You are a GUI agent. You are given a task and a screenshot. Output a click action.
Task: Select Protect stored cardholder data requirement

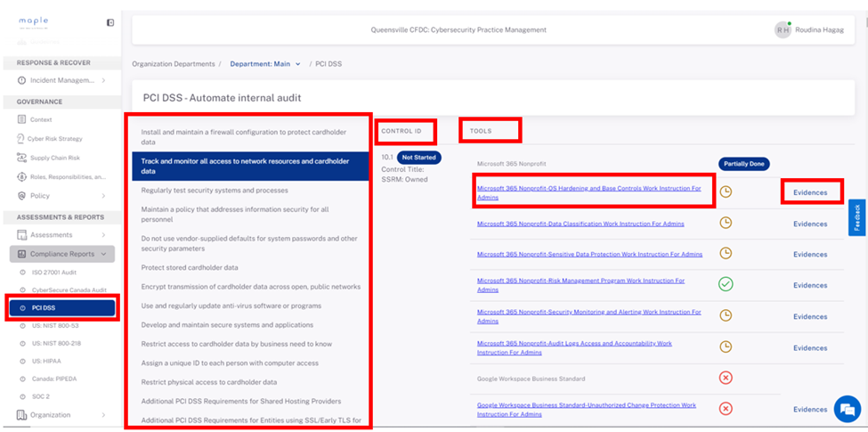(x=250, y=267)
